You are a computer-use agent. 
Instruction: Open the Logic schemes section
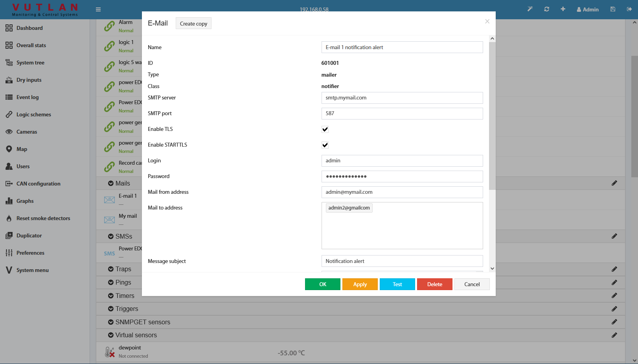click(33, 114)
